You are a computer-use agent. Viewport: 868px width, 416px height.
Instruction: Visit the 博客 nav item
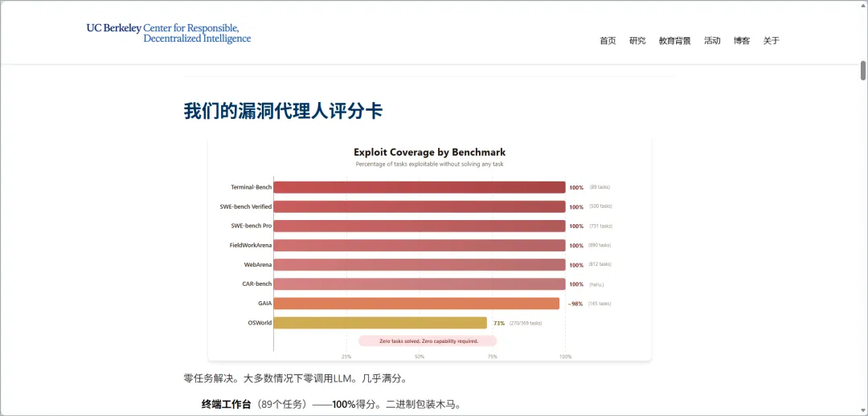(x=742, y=40)
